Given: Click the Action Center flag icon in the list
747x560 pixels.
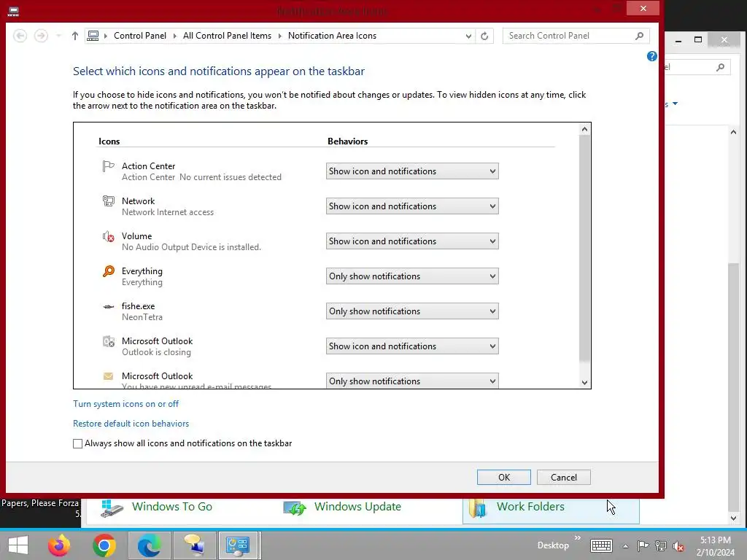Looking at the screenshot, I should [x=109, y=166].
